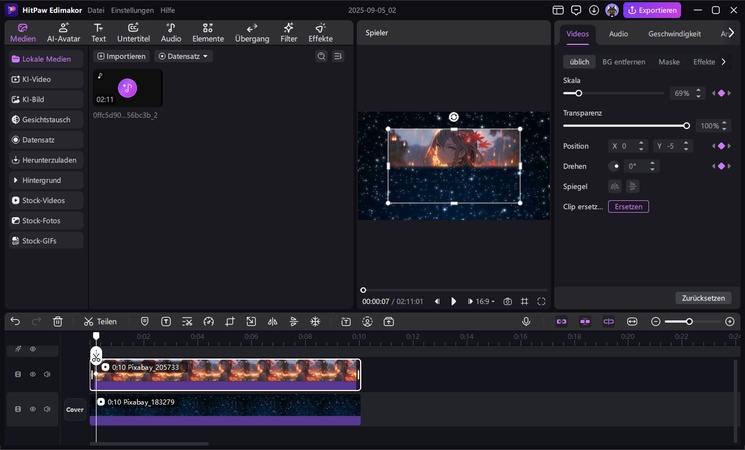This screenshot has height=450, width=745.
Task: Toggle the media list sort/view icon
Action: pyautogui.click(x=338, y=56)
